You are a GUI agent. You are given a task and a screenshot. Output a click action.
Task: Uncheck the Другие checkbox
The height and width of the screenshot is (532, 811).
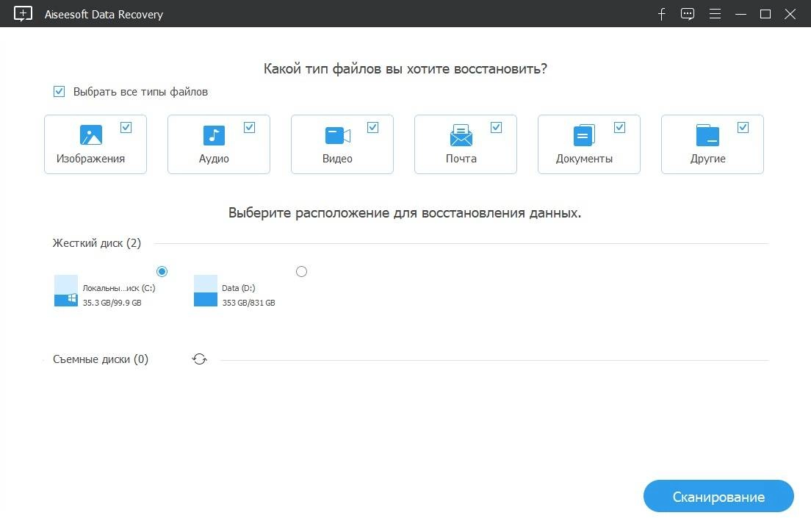(743, 127)
